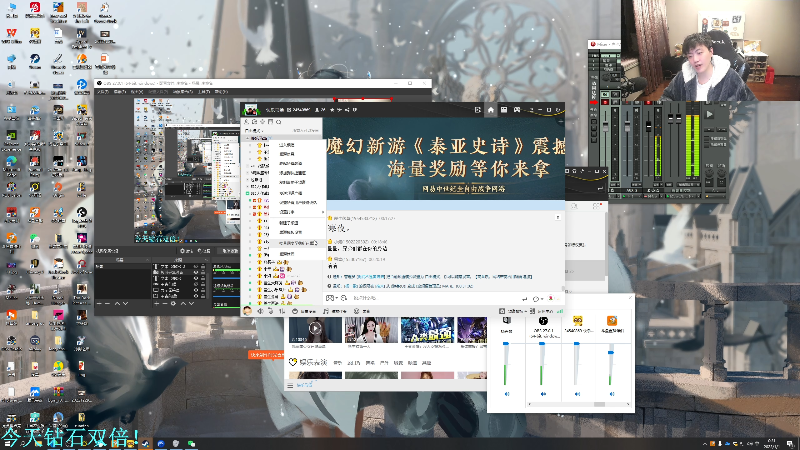Viewport: 800px width, 450px height.
Task: Open the 文件(F) menu in OBS menu bar
Action: pos(103,92)
